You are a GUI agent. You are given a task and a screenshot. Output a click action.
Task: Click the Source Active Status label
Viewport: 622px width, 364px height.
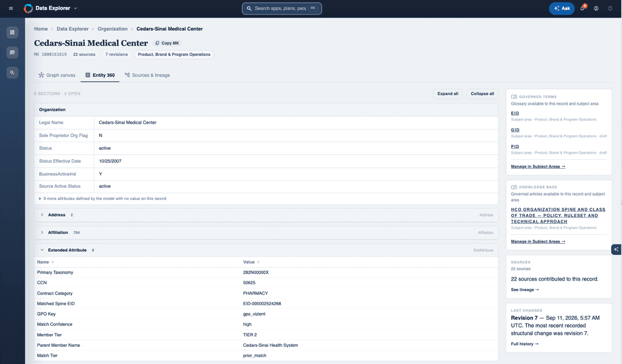click(60, 186)
